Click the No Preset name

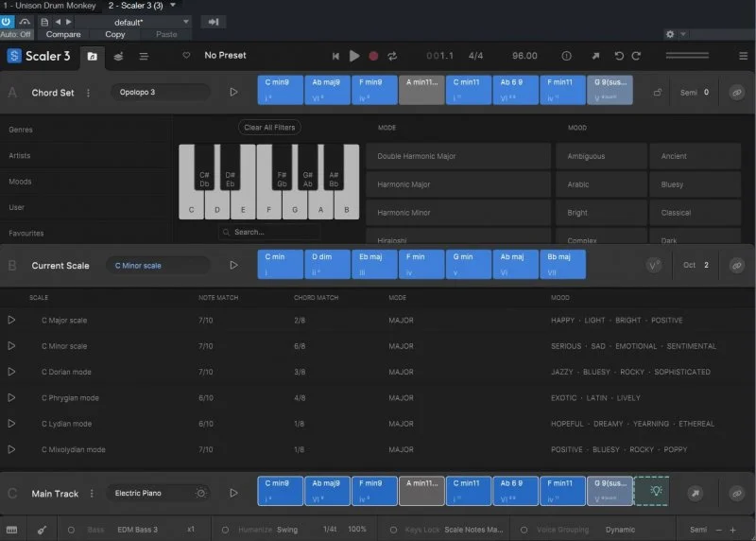[225, 56]
